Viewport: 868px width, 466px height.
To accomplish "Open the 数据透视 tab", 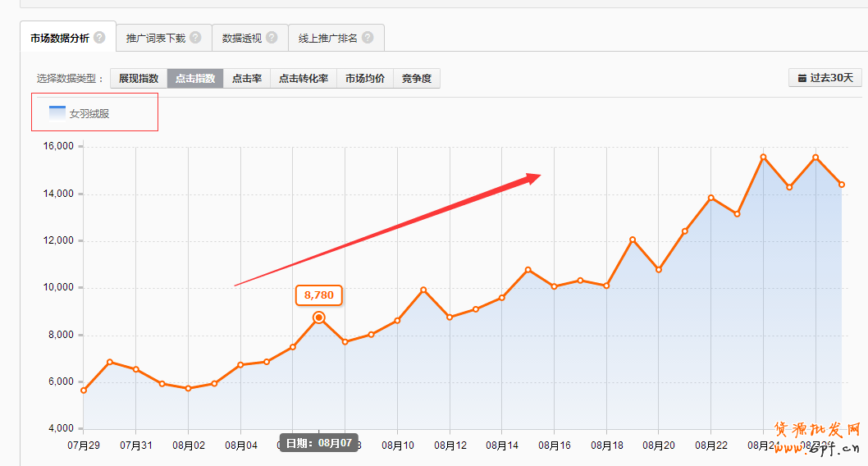I will point(242,38).
